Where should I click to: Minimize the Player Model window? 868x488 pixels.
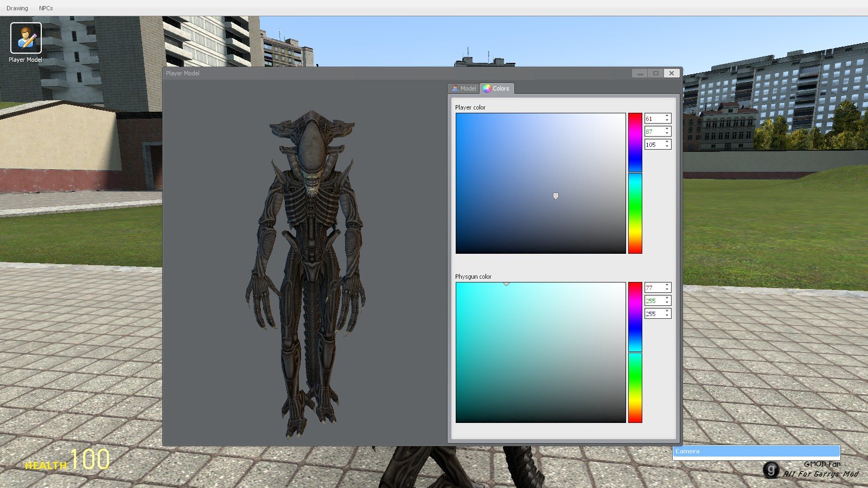[x=640, y=73]
